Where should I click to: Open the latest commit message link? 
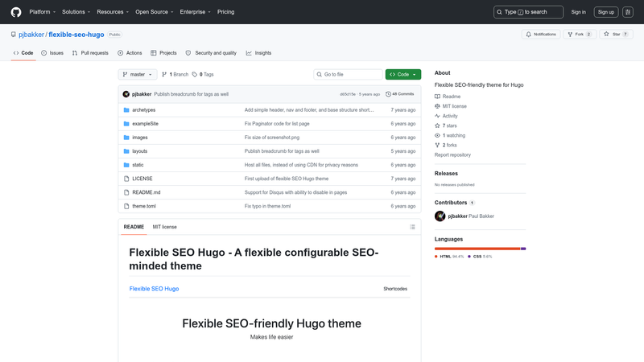191,94
